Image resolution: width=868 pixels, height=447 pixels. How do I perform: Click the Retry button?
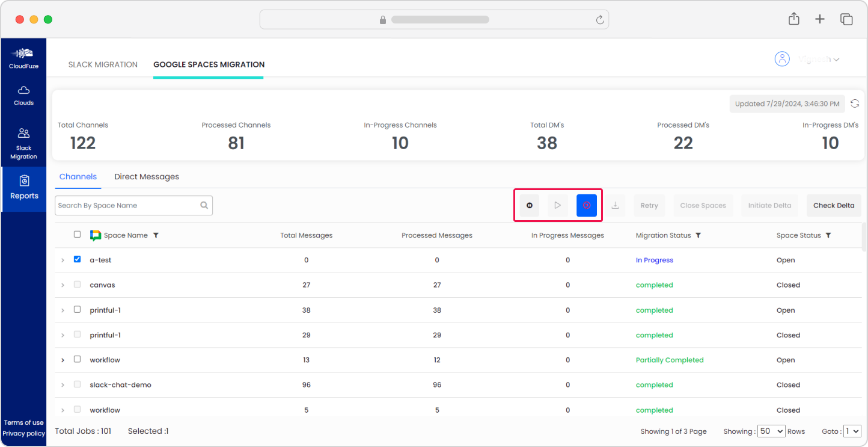click(x=649, y=205)
